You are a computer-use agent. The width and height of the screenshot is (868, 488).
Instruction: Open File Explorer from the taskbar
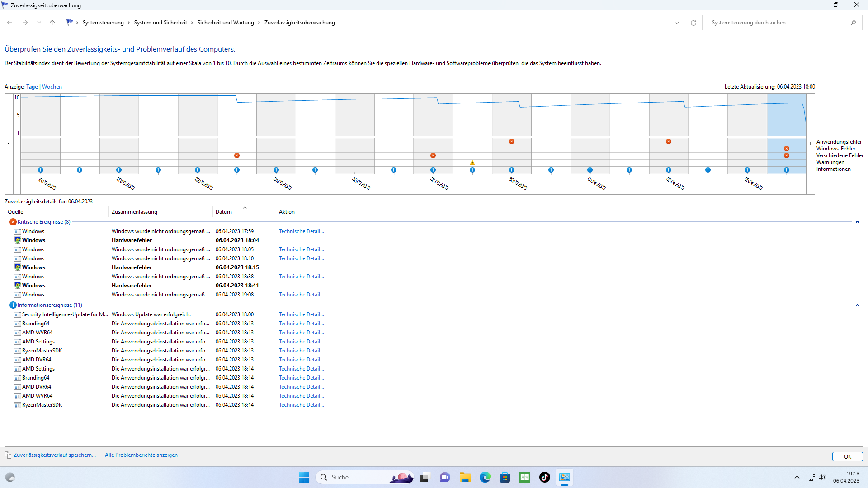pos(465,477)
